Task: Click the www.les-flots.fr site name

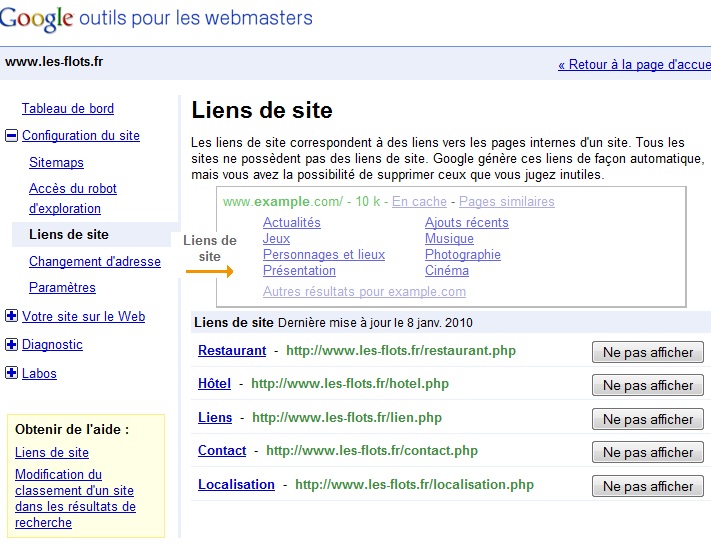Action: 54,61
